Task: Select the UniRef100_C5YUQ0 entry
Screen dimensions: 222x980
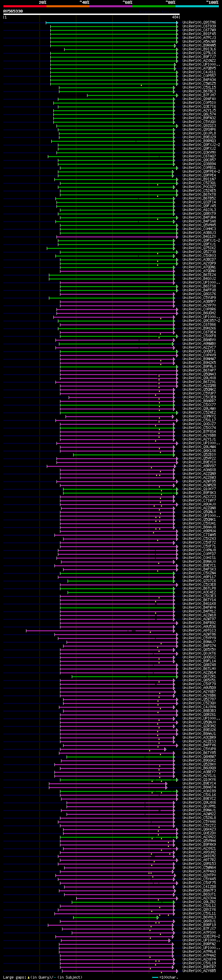Action: pos(199,122)
